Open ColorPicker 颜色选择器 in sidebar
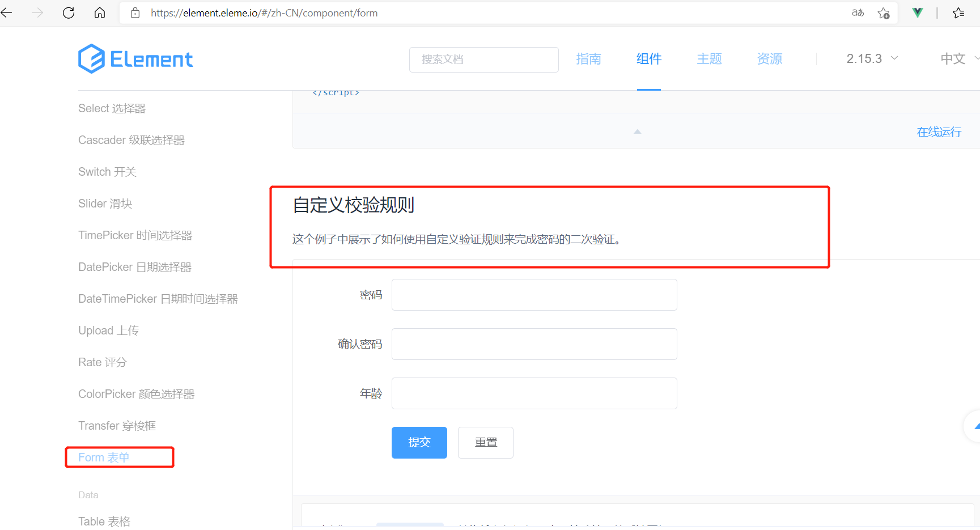Screen dimensions: 980x530 [136, 394]
